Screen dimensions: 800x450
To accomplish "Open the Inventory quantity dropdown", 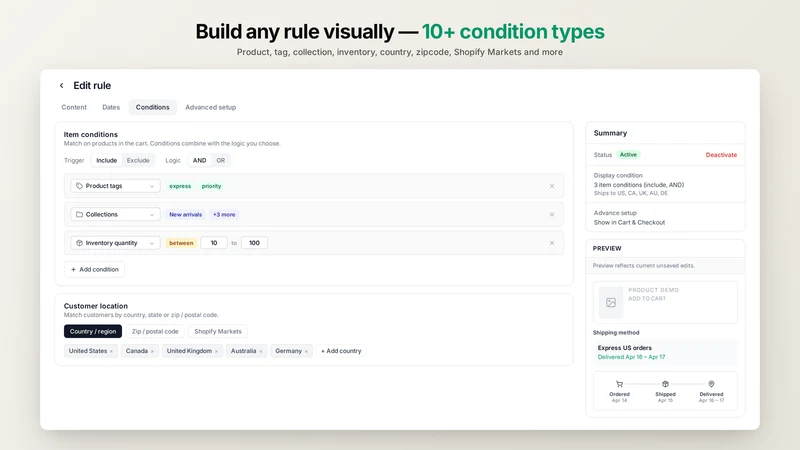I will (x=115, y=243).
